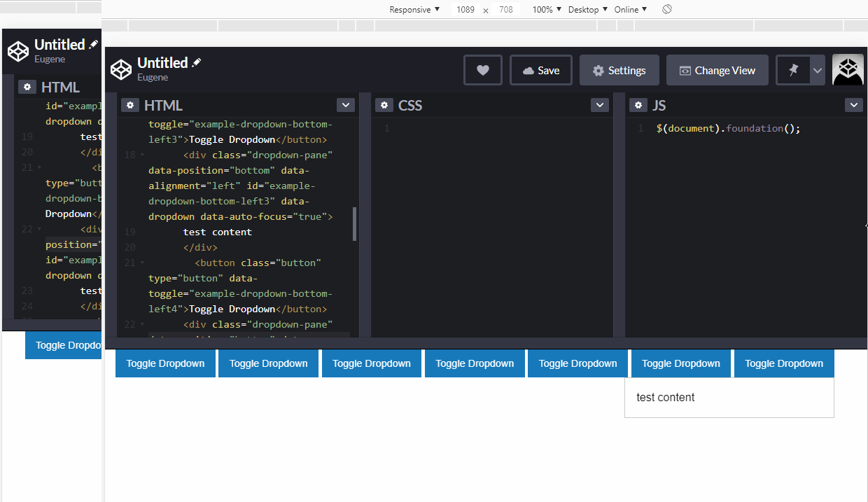Image resolution: width=868 pixels, height=502 pixels.
Task: Click Eugene author link in front window
Action: 152,78
